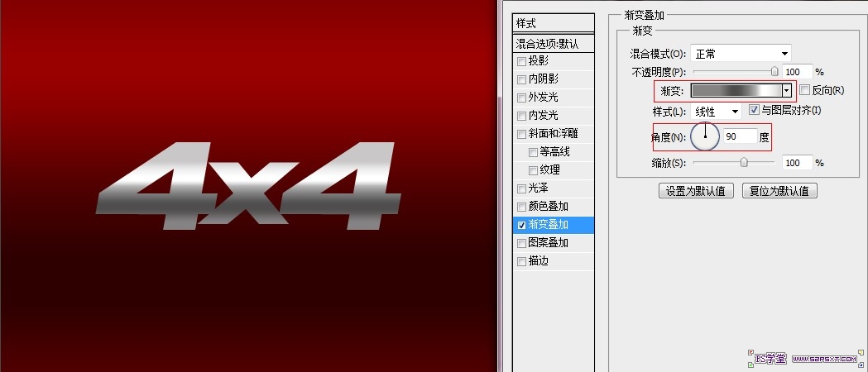Enable the 投影 drop shadow checkbox
The image size is (868, 372).
point(521,61)
